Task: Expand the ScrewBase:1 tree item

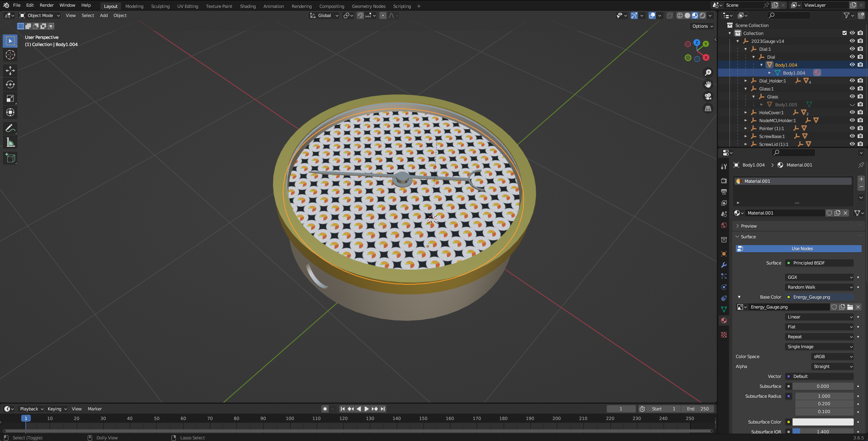Action: 746,136
